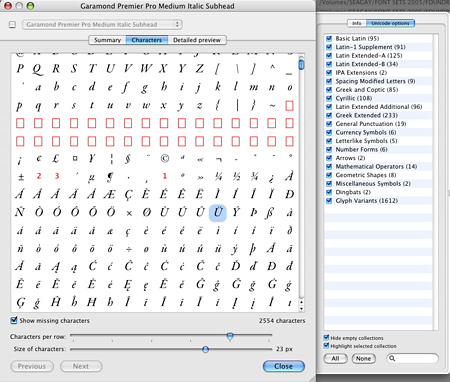Select the inverted question mark glyph
The height and width of the screenshot is (382, 450).
[272, 178]
